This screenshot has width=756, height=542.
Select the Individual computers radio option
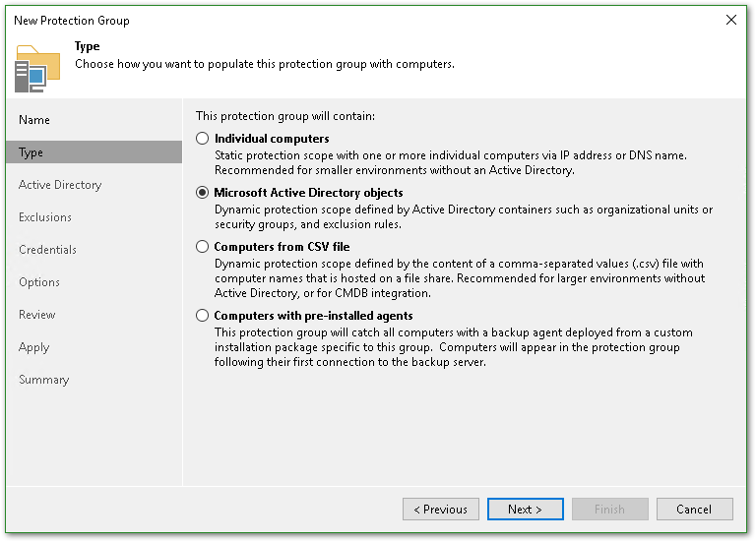point(203,139)
